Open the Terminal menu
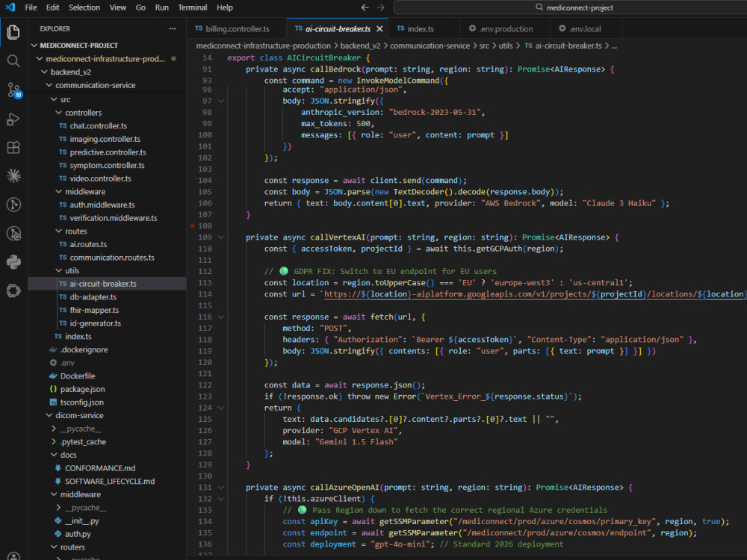 (193, 7)
